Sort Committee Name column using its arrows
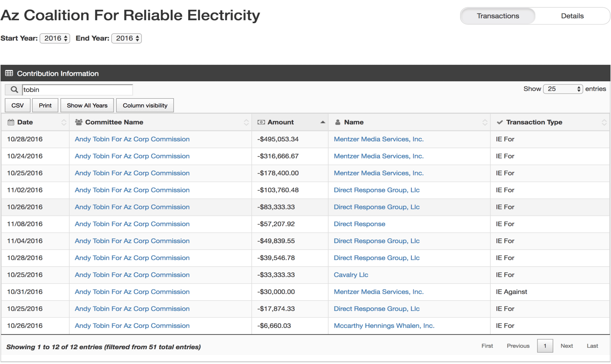The width and height of the screenshot is (611, 364). pyautogui.click(x=246, y=122)
